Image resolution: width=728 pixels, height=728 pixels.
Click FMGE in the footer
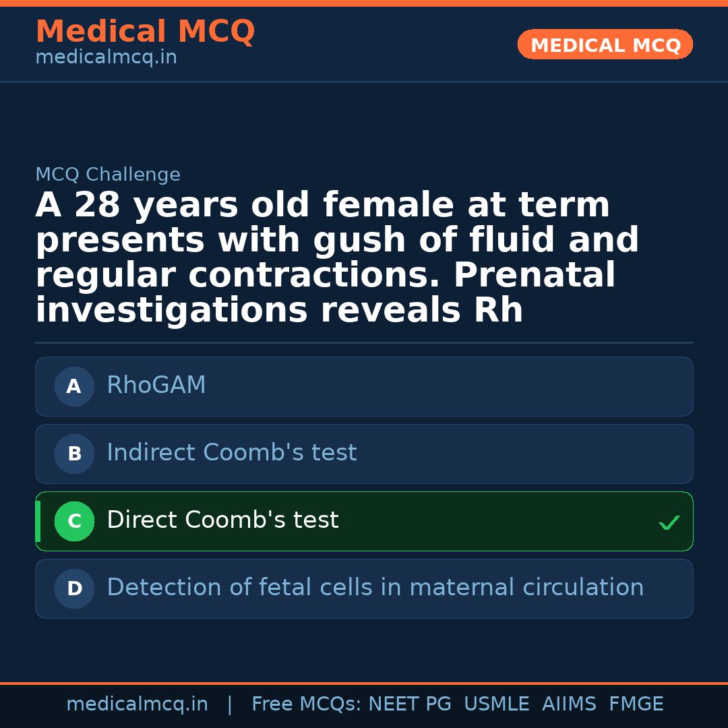[636, 704]
